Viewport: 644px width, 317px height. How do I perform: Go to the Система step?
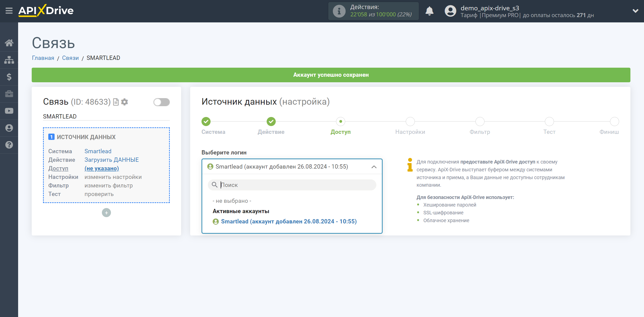(x=206, y=122)
